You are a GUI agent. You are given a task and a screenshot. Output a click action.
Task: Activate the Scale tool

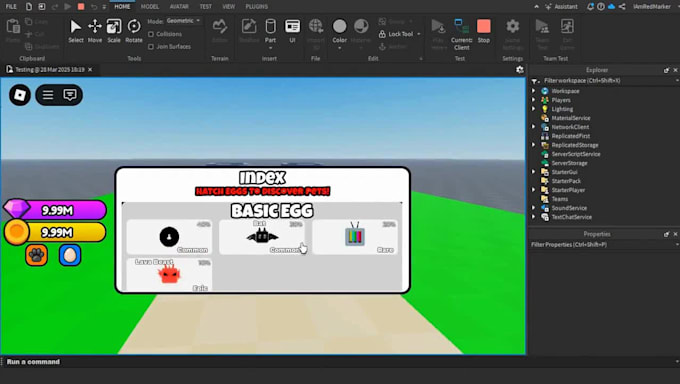click(114, 31)
